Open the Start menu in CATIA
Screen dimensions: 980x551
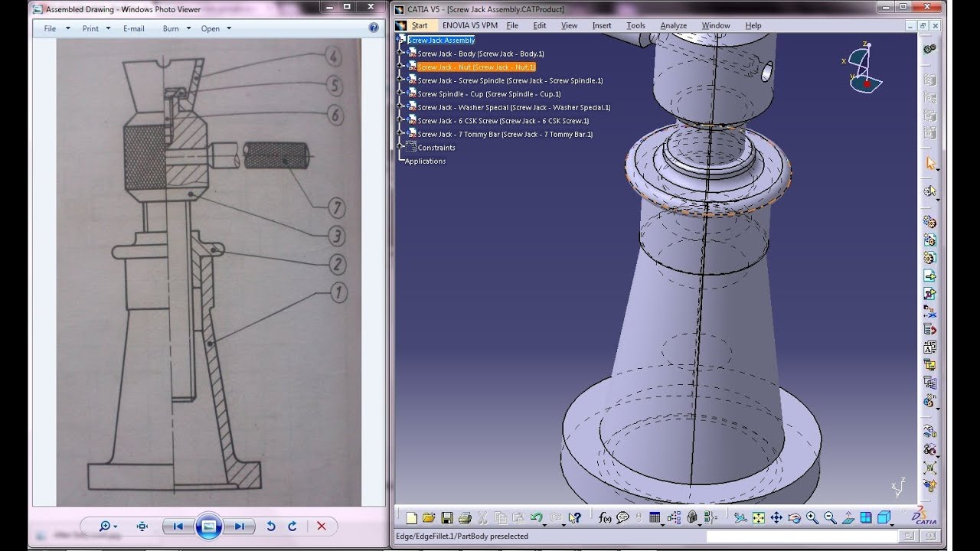[420, 25]
